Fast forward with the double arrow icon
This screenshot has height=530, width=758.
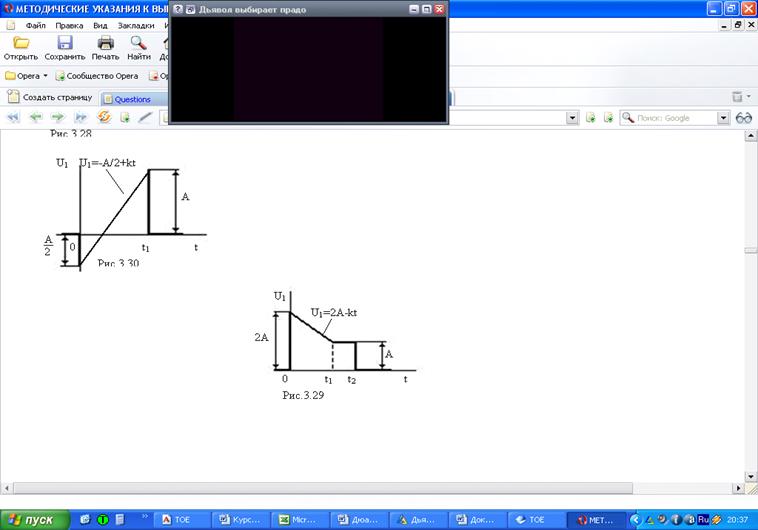(x=80, y=118)
